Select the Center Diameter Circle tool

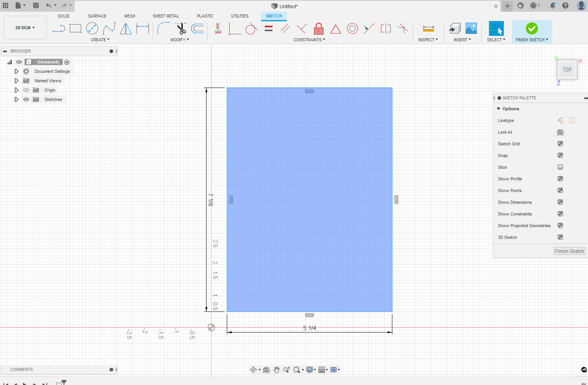pyautogui.click(x=92, y=28)
